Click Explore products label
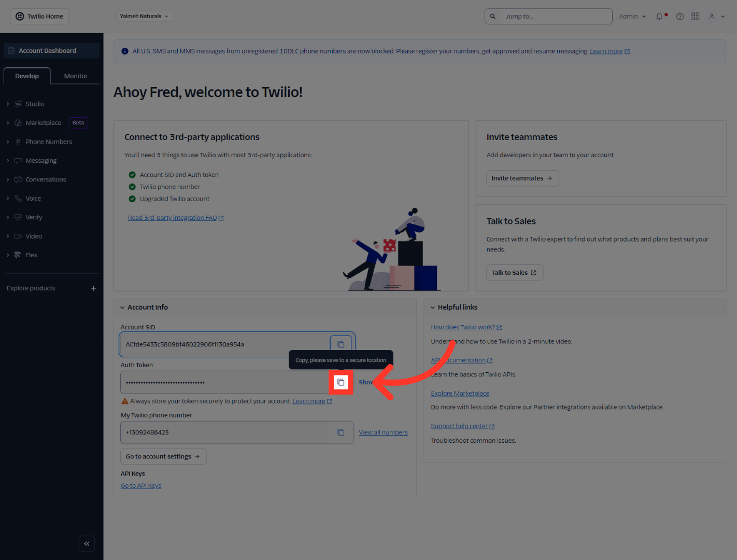This screenshot has width=737, height=560. pyautogui.click(x=31, y=288)
